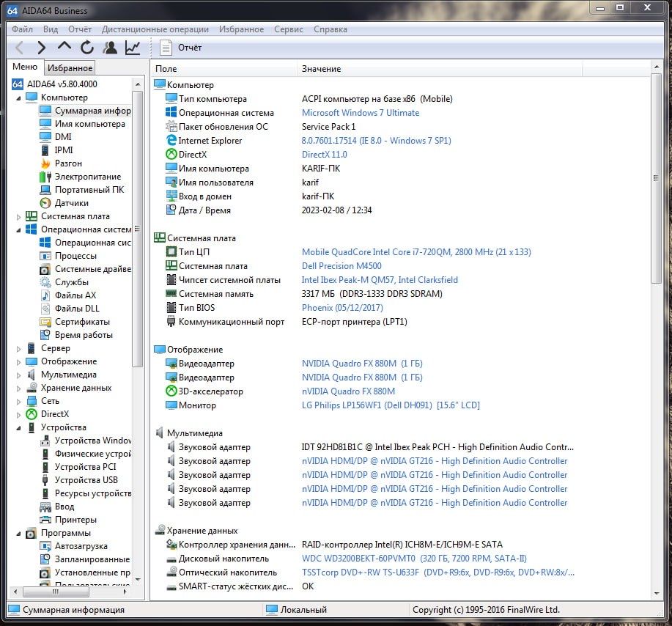Go up one level with Up arrow
Viewport: 672px width, 626px height.
tap(64, 46)
